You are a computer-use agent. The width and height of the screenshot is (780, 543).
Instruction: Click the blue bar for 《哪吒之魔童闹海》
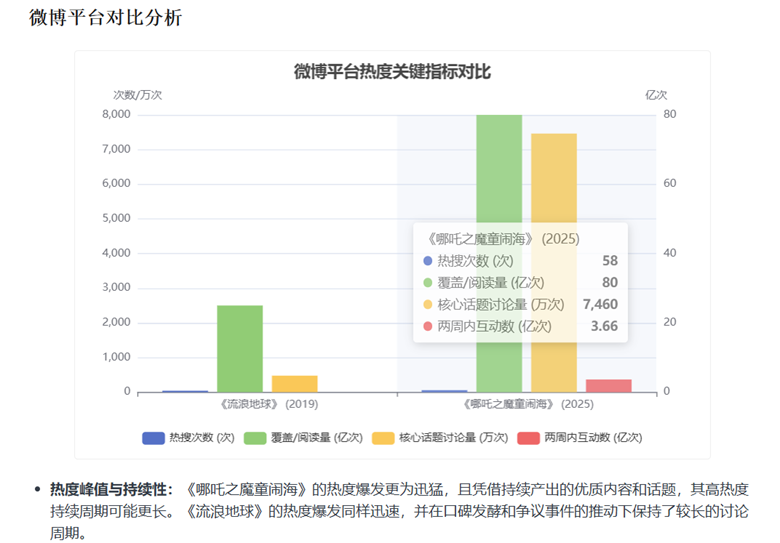pyautogui.click(x=444, y=391)
